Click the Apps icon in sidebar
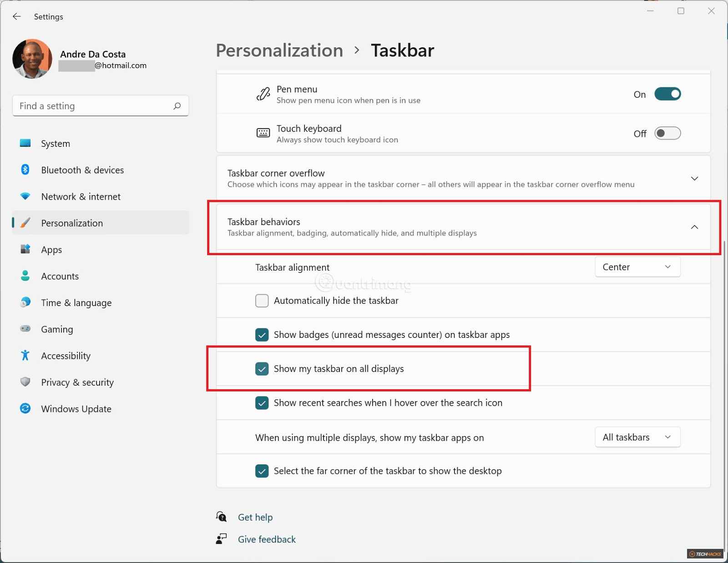 25,249
